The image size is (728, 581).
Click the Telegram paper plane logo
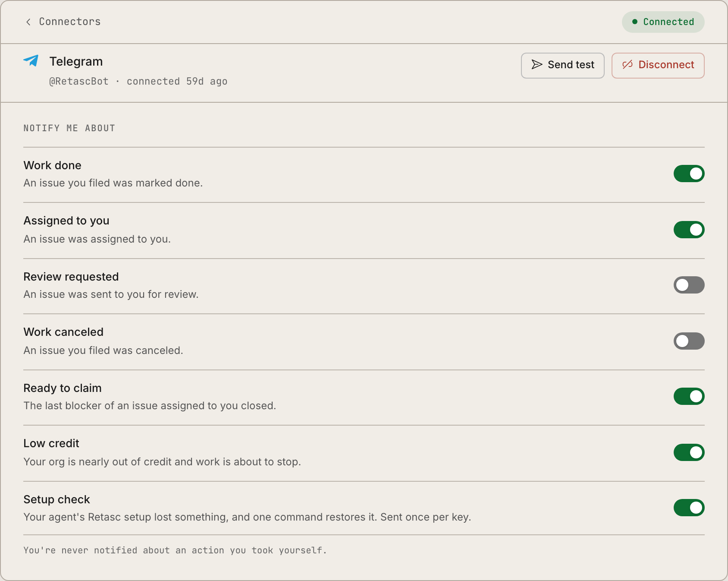pos(31,60)
